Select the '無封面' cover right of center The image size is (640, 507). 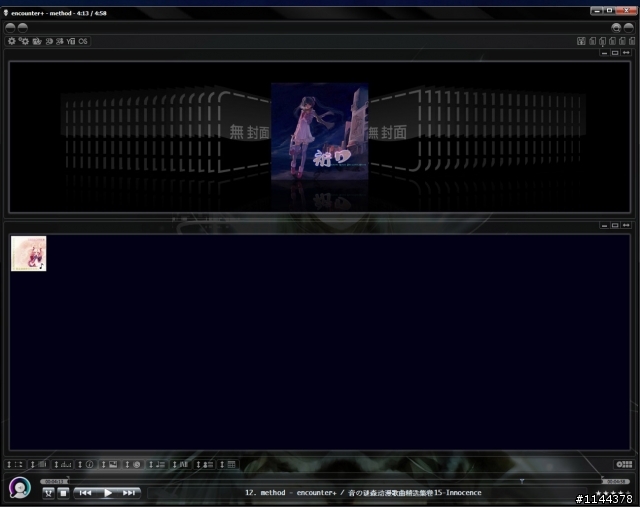coord(394,132)
